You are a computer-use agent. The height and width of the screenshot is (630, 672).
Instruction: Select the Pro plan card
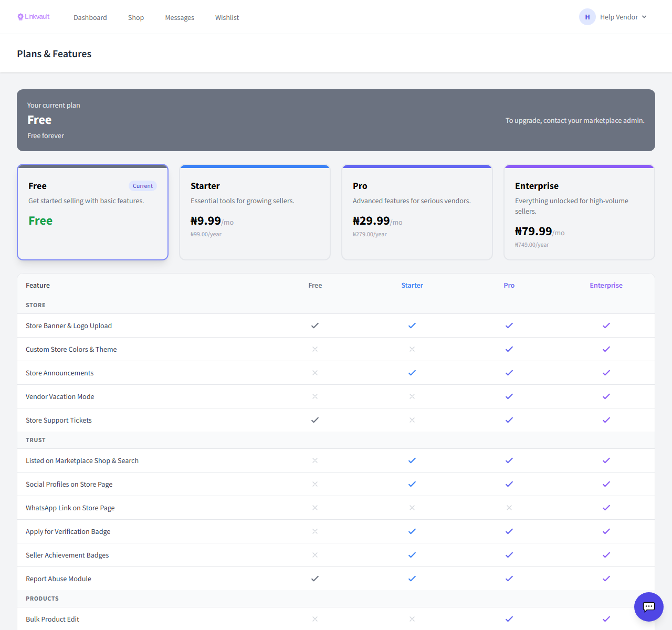(x=417, y=212)
